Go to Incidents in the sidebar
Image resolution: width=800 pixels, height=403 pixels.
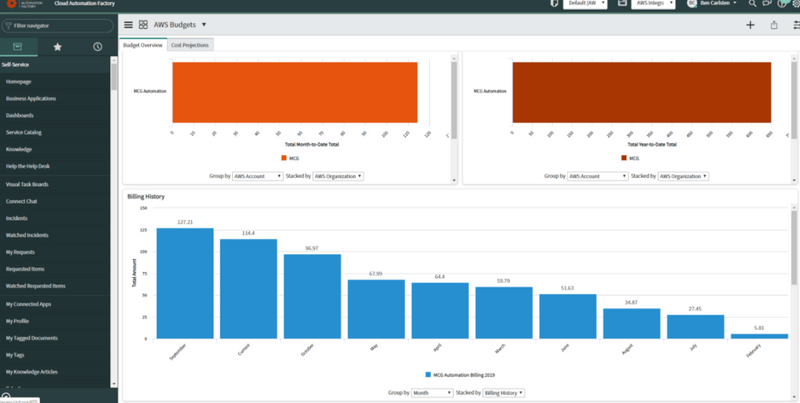(x=18, y=217)
